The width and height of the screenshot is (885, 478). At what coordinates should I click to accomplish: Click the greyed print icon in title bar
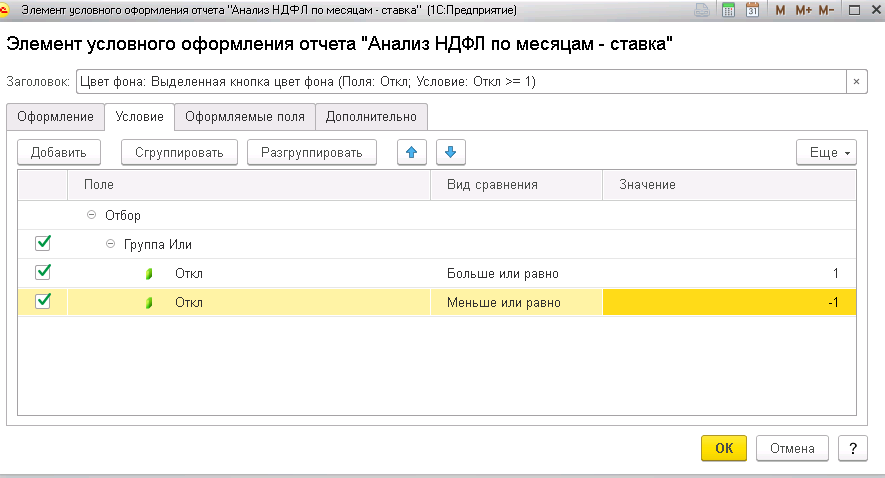click(x=702, y=10)
